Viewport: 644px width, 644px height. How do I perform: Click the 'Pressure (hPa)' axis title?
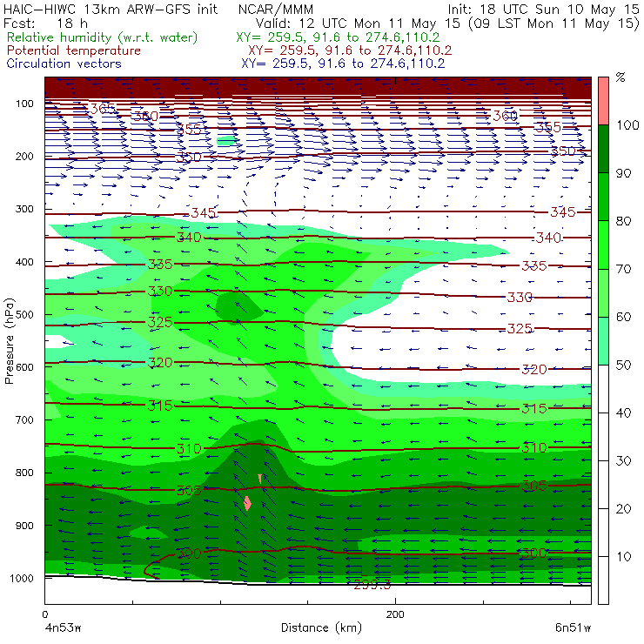[x=9, y=341]
